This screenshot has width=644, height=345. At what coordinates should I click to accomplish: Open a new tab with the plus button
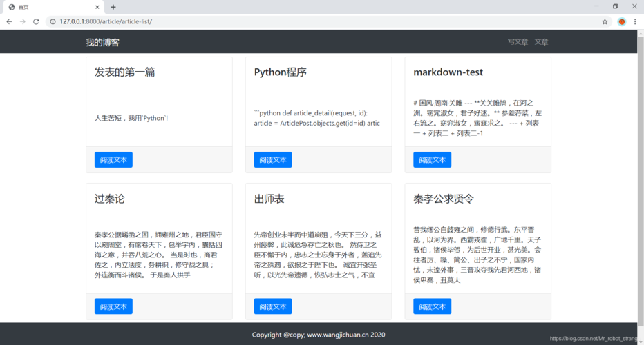pyautogui.click(x=113, y=7)
